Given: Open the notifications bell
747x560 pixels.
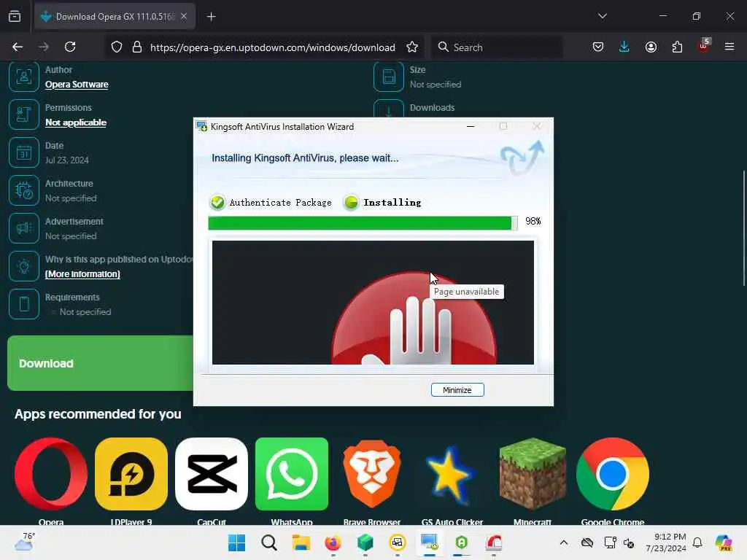Looking at the screenshot, I should [697, 542].
